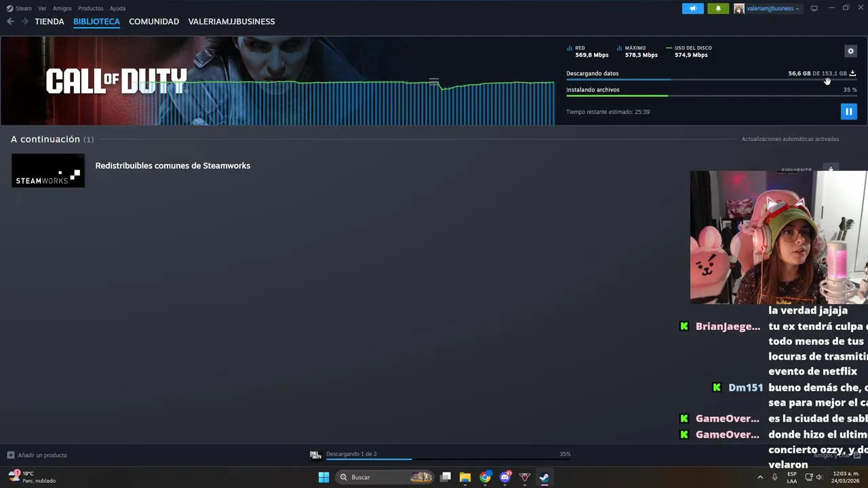Open Descargando 1 de 2 status

[x=351, y=454]
